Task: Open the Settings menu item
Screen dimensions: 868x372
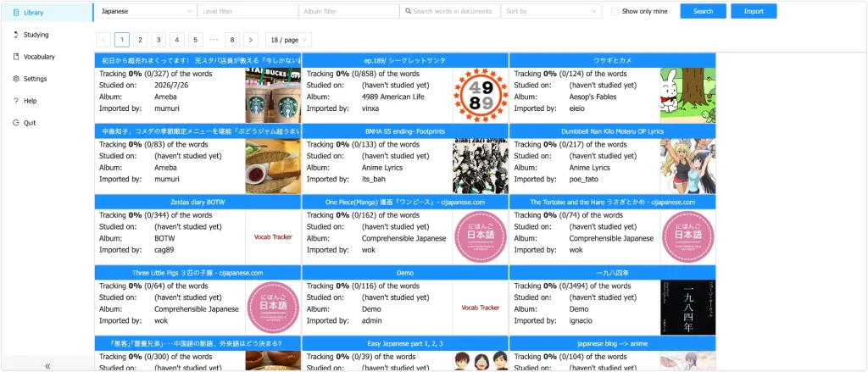Action: (47, 79)
